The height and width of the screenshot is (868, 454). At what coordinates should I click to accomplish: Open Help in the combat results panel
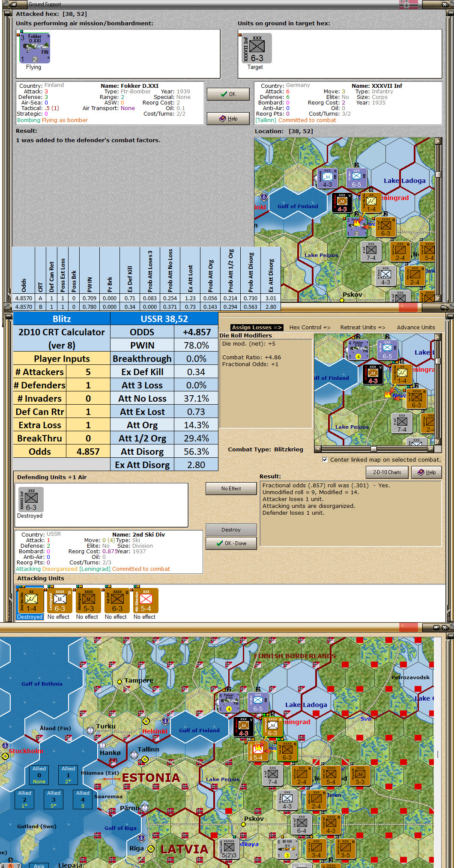pos(427,472)
